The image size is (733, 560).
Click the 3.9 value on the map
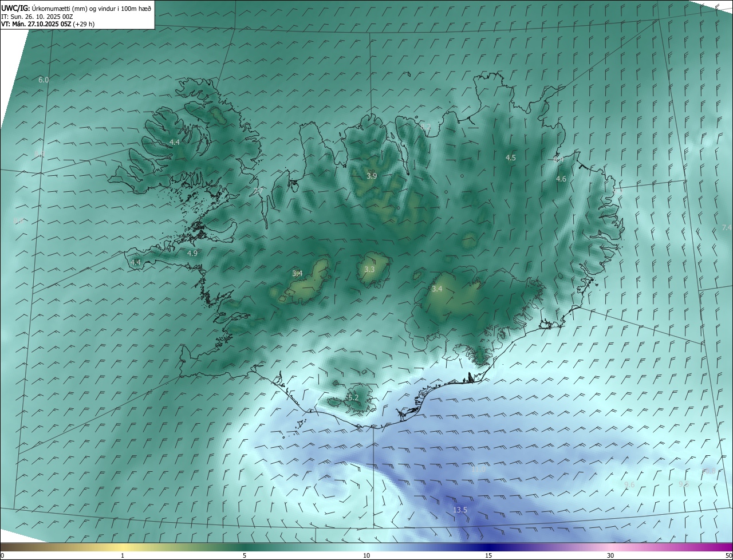[x=372, y=176]
